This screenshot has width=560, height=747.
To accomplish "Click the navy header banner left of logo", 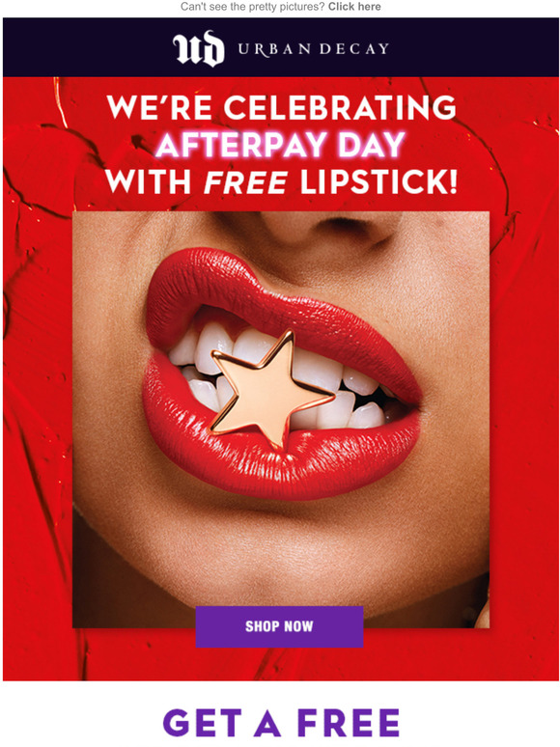I will 86,47.
